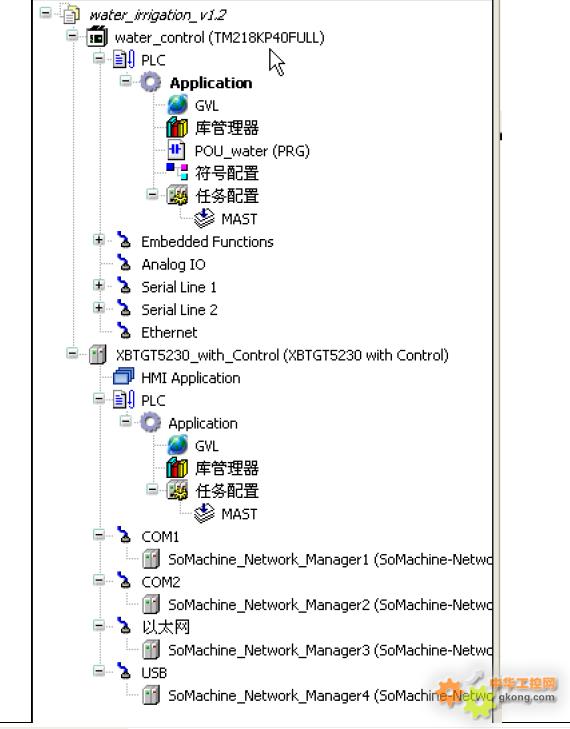Collapse 任务配置 under water_control
Viewport: 570px width, 729px height.
click(x=152, y=194)
